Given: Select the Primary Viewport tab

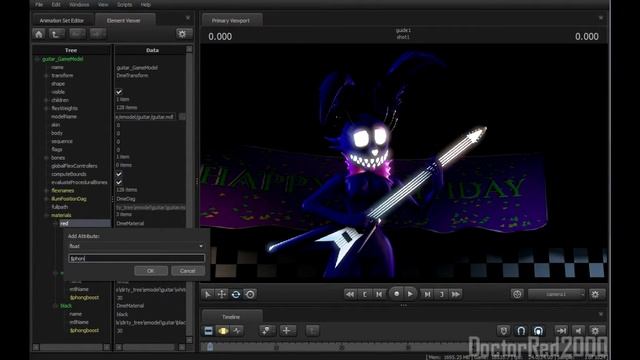Looking at the screenshot, I should [x=231, y=20].
